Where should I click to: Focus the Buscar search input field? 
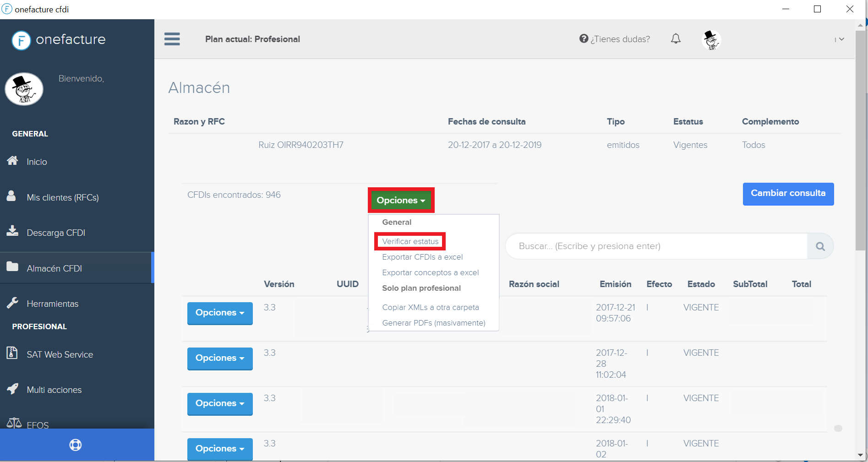click(x=655, y=246)
